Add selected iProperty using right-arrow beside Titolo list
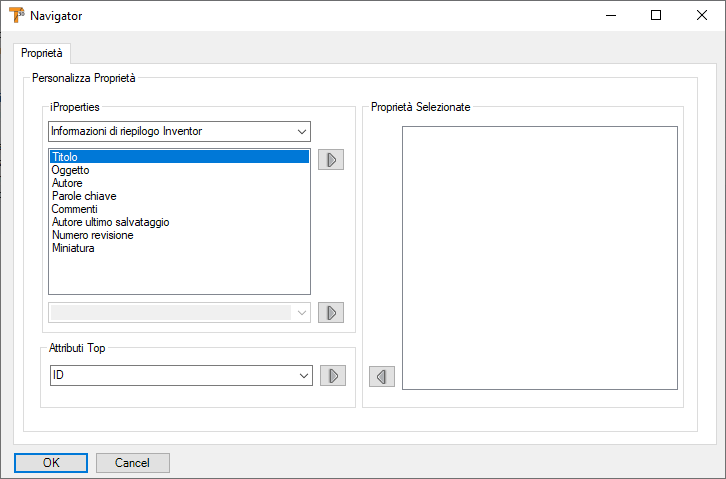726x479 pixels. pos(331,160)
